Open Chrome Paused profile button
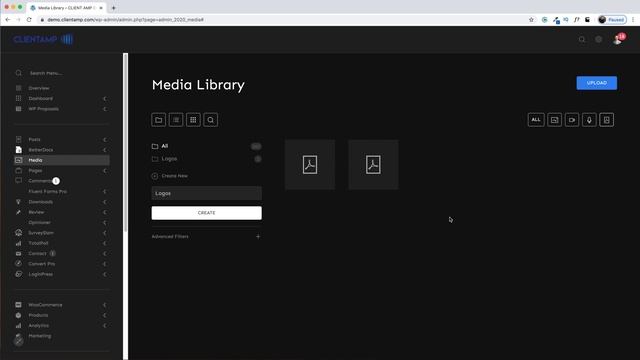640x360 pixels. click(612, 20)
